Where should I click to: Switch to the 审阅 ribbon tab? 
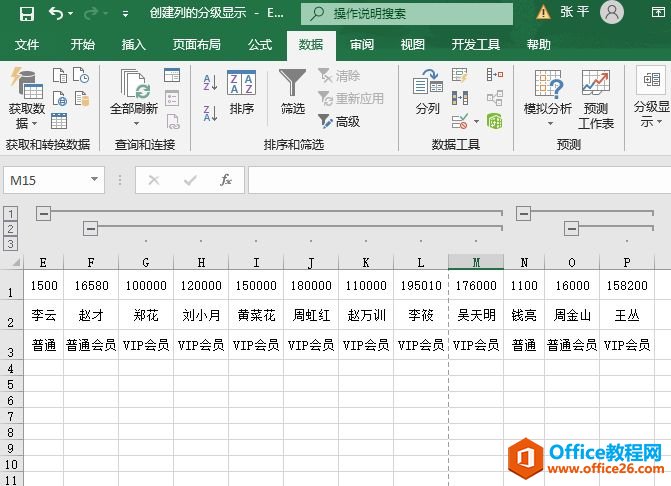point(362,45)
